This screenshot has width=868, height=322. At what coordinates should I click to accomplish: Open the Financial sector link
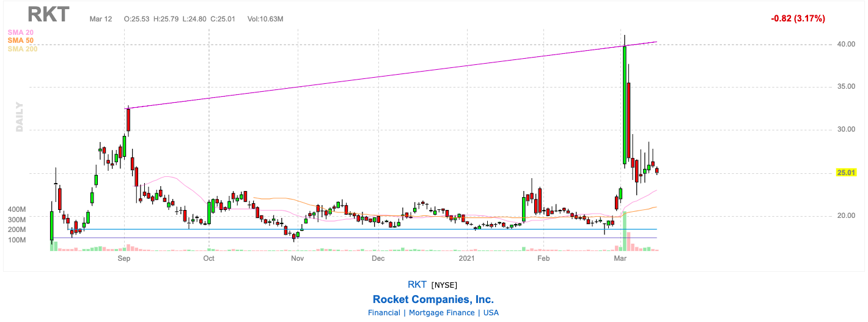tap(384, 313)
